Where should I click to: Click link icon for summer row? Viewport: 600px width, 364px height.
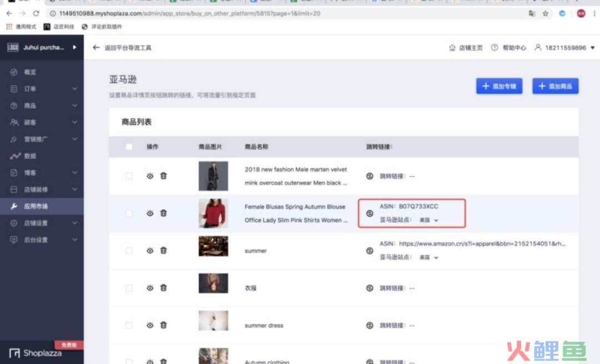coord(369,250)
